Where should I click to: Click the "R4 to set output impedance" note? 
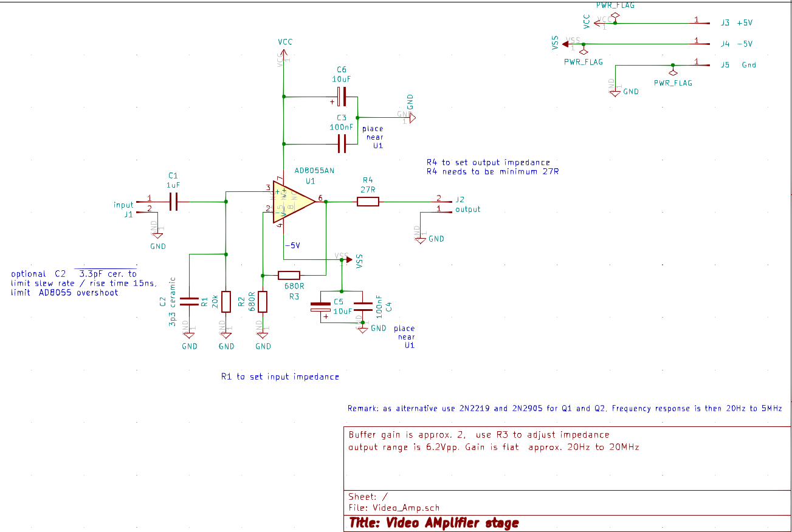(x=488, y=162)
